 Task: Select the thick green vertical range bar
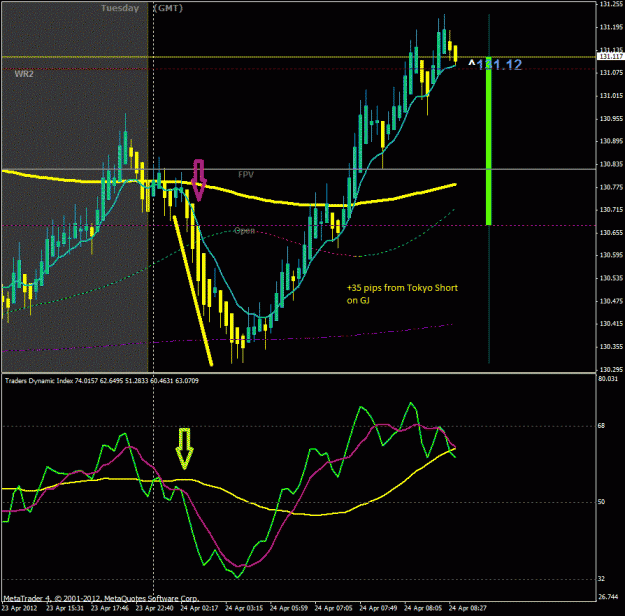[489, 141]
